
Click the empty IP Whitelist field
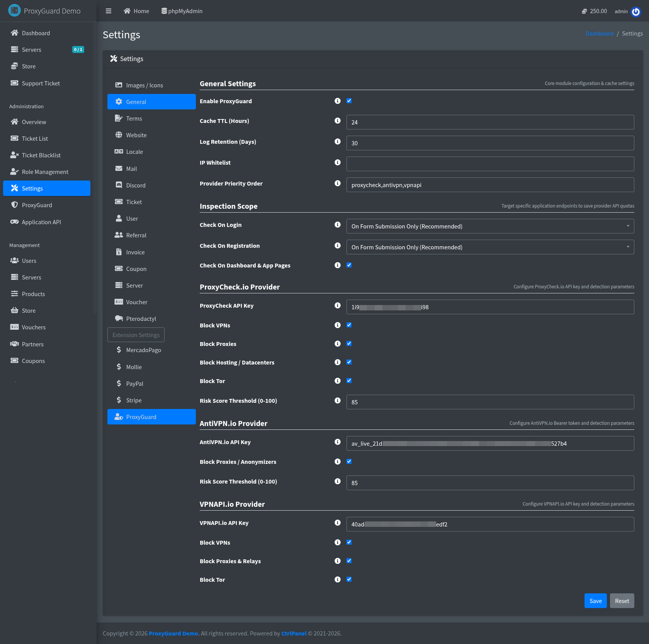coord(490,164)
